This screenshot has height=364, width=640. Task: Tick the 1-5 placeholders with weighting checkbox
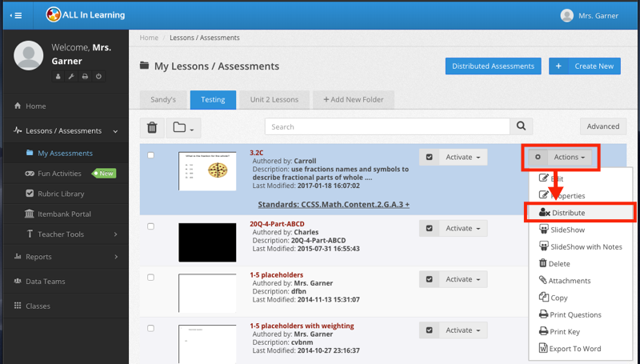pos(151,329)
